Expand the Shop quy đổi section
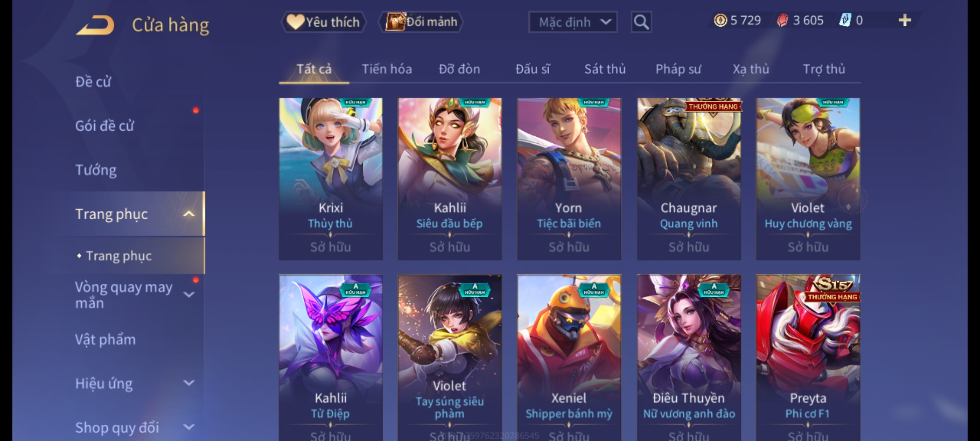 click(189, 427)
